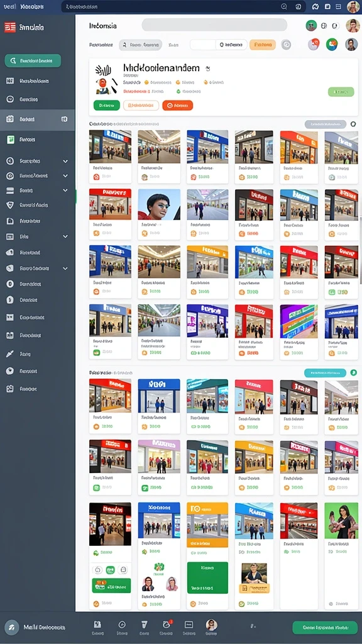Viewport: 362px width, 644px height.
Task: Click the red notification bubble icon near the top right
Action: 314,45
